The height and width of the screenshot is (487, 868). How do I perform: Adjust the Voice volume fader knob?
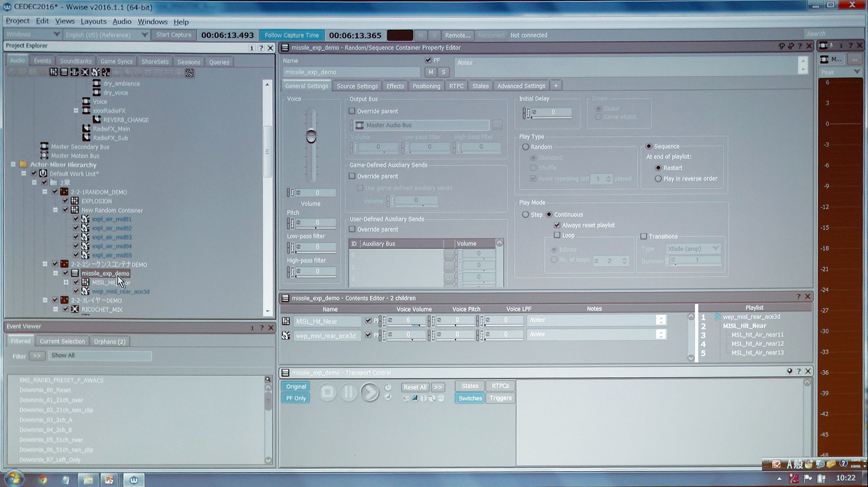tap(311, 137)
